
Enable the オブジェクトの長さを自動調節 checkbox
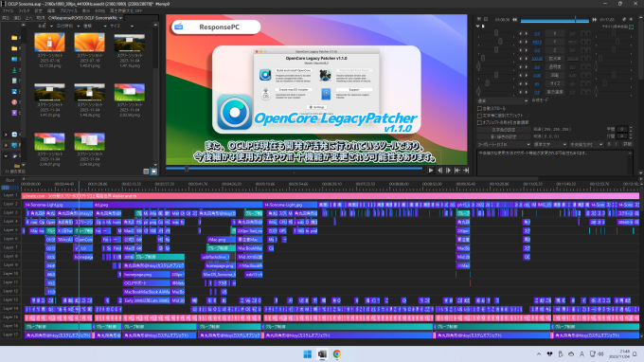click(x=479, y=122)
